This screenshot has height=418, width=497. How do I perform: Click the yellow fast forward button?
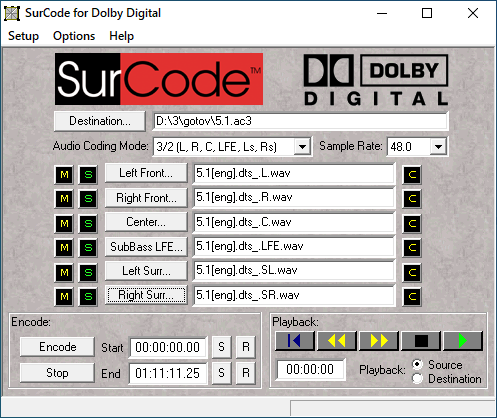pos(379,341)
